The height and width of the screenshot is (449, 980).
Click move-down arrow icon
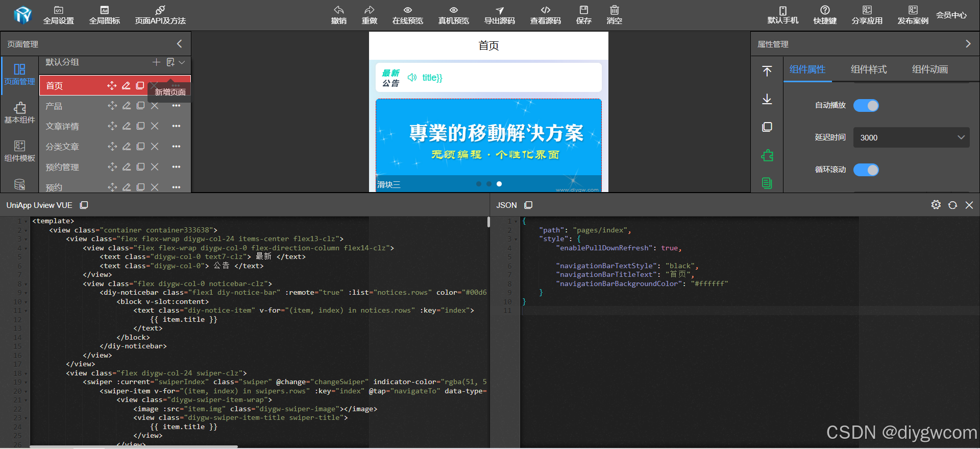coord(767,99)
